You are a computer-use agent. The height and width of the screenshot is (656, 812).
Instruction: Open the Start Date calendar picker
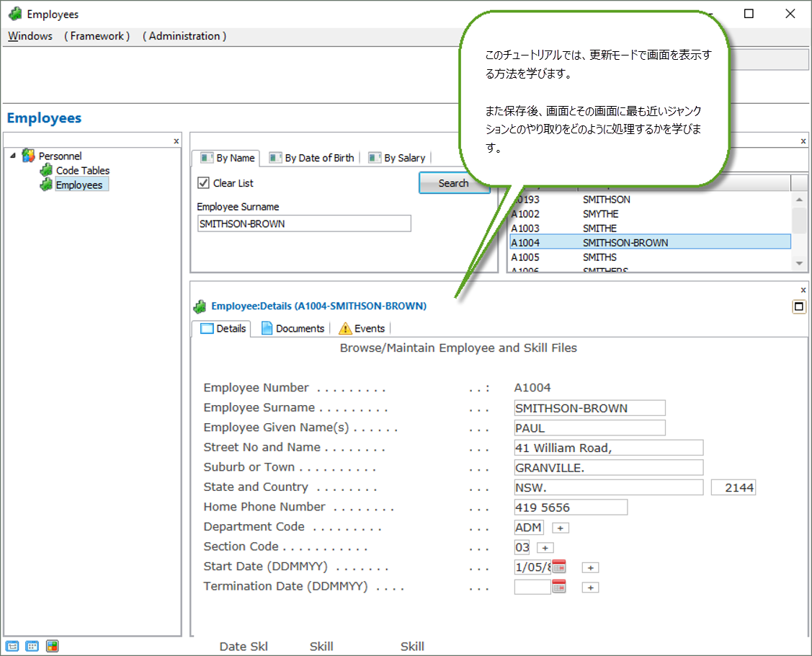[559, 567]
